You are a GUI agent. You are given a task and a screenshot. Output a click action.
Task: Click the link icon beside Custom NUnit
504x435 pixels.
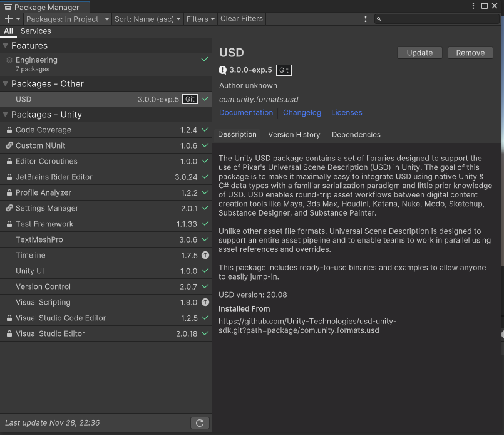[x=9, y=145]
